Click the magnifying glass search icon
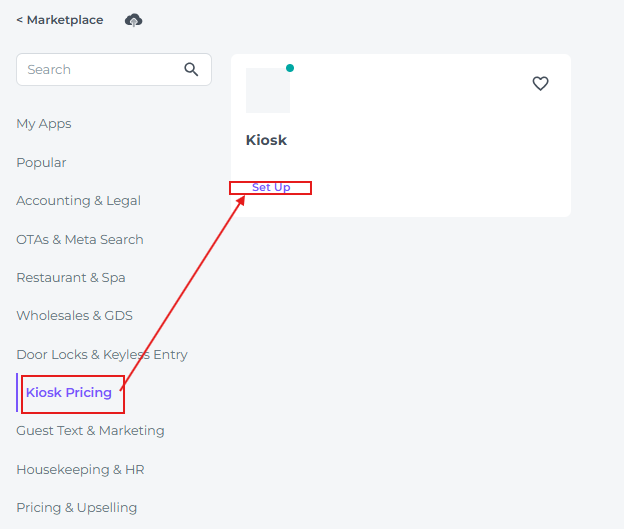Screen dimensions: 624x529 191,70
